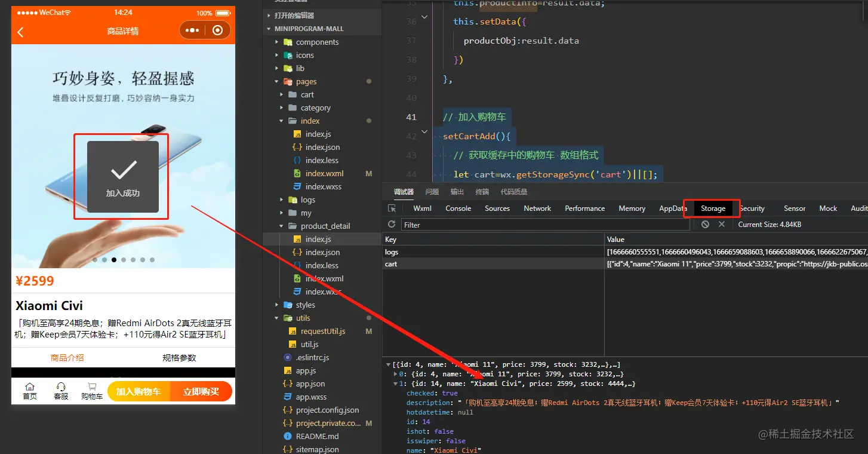Open 购物车 cart icon in bottom bar
Screen dimensions: 868x454
92,387
